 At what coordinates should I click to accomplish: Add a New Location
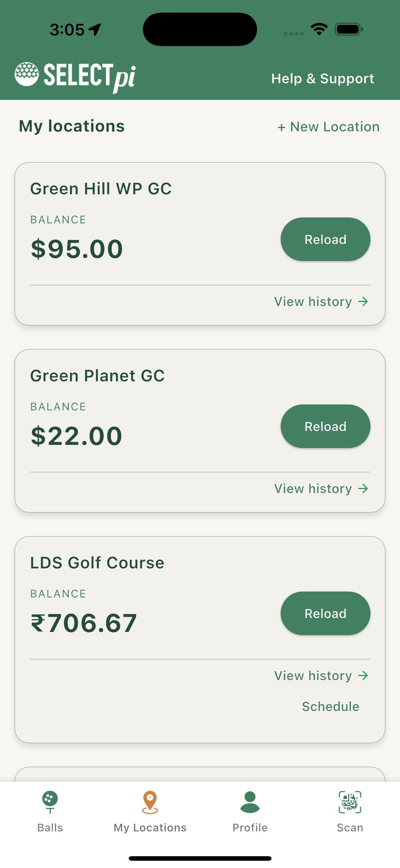click(x=328, y=127)
